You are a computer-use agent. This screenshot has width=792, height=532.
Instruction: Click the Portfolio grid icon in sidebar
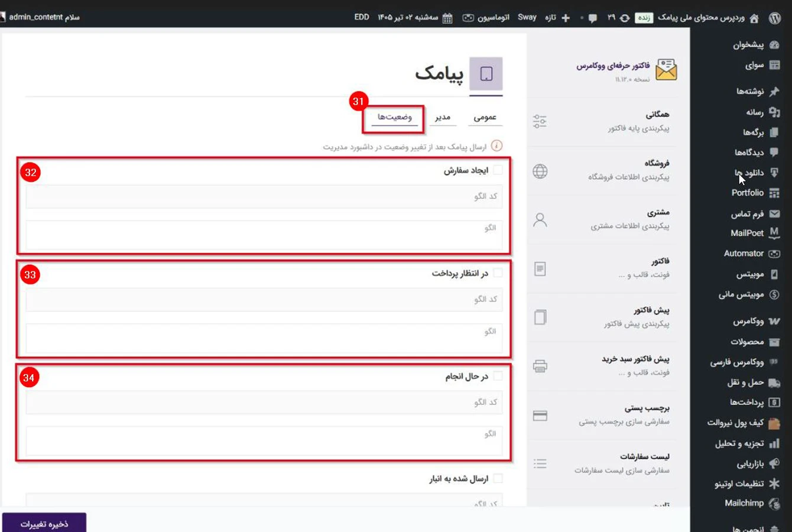coord(774,193)
